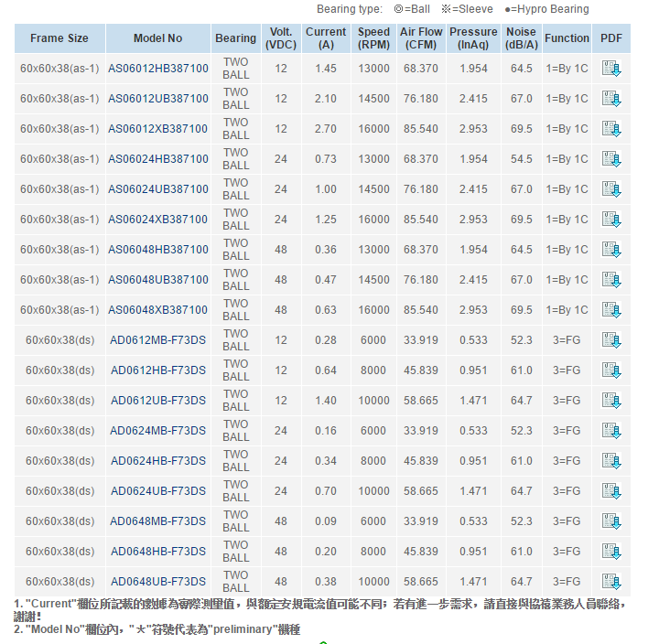Select current value 1.40 cell
Viewport: 659px width, 644px height.
tap(326, 401)
